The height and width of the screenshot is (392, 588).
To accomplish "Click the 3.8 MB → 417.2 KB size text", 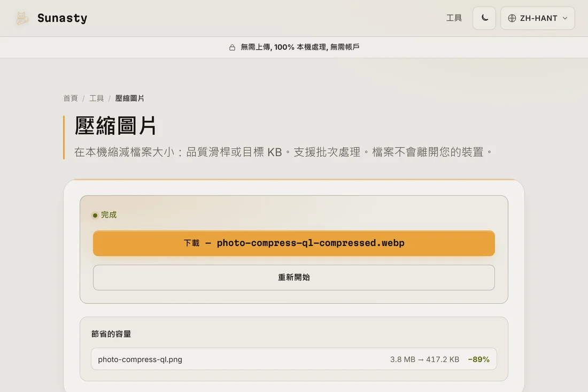I will 424,359.
